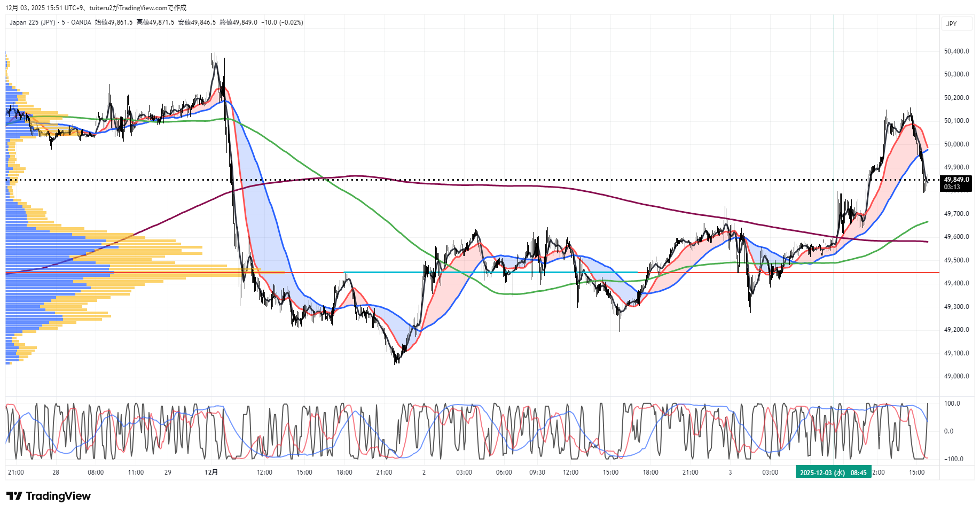Screen dimensions: 980x512
Task: Click the −100.0 oscillator scale label
Action: click(953, 459)
